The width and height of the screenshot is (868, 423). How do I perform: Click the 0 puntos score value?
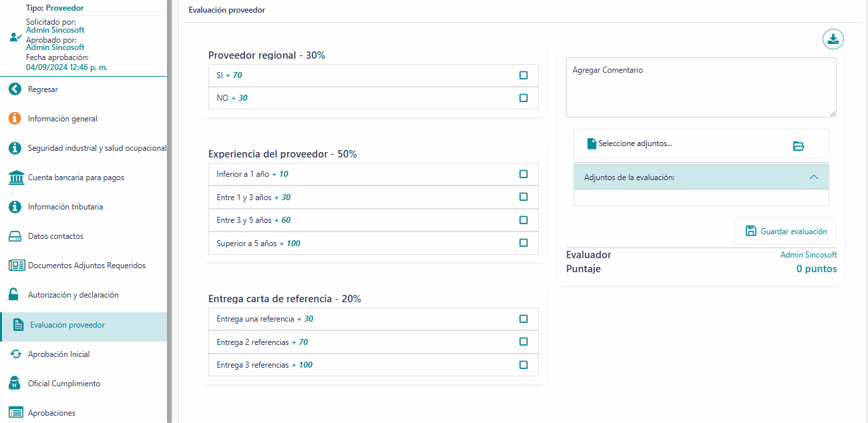816,269
